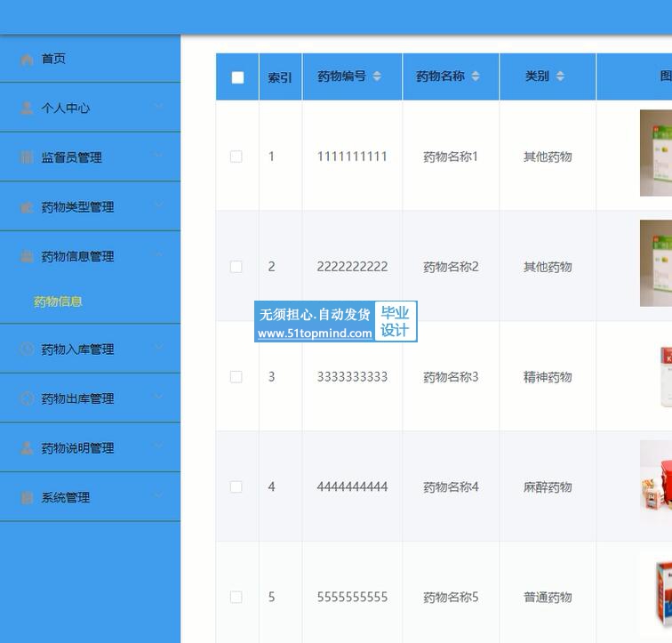Click the 类别 header text
Screen dimensions: 672x643
538,76
